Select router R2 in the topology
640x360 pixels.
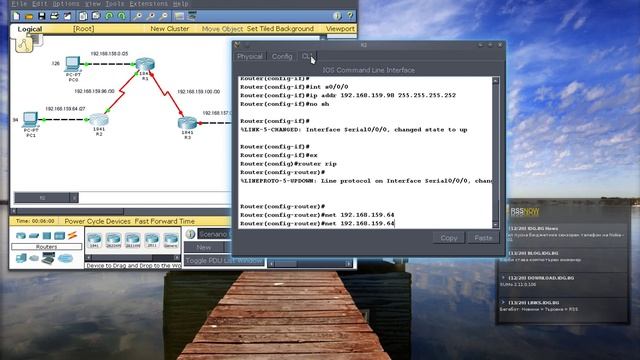pos(99,120)
